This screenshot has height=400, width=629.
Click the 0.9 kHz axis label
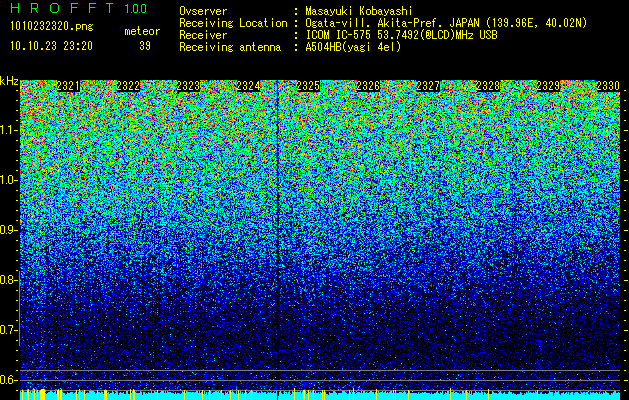pos(8,230)
